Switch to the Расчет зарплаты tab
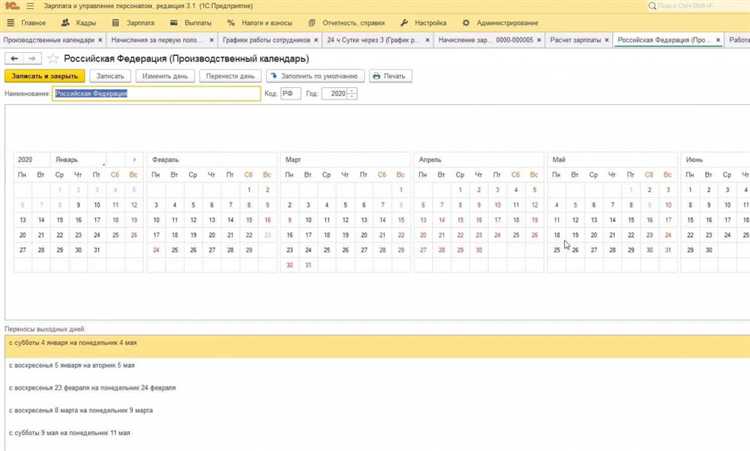Image resolution: width=750 pixels, height=451 pixels. click(x=577, y=40)
